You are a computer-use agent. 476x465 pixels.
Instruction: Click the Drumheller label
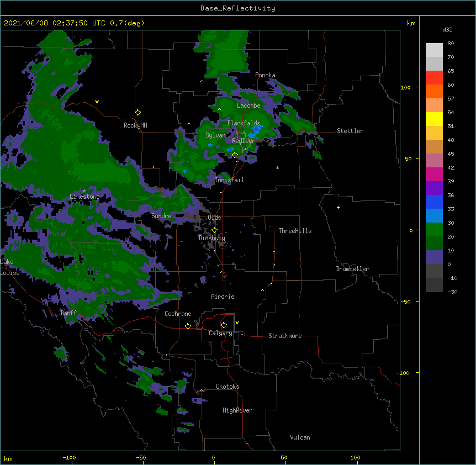[352, 269]
